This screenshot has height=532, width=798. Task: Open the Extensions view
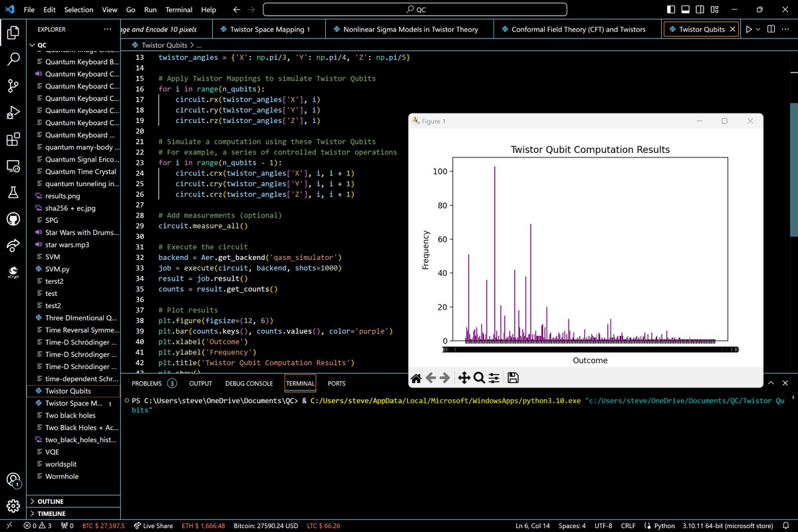pos(13,139)
